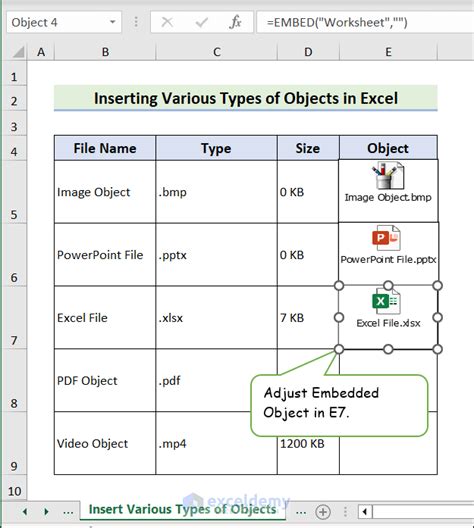Click the left-middle handle of Excel object
Viewport: 474px width, 528px height.
[x=339, y=317]
